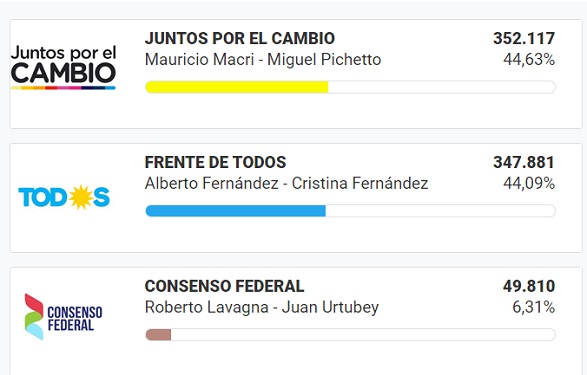Screen dimensions: 587x375
Task: Click the multicolor underline beneath the CAMBIO logo
Action: point(63,88)
